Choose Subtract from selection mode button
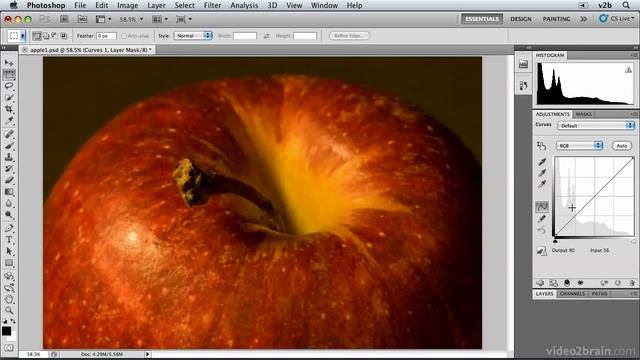Image resolution: width=640 pixels, height=360 pixels. click(x=54, y=36)
